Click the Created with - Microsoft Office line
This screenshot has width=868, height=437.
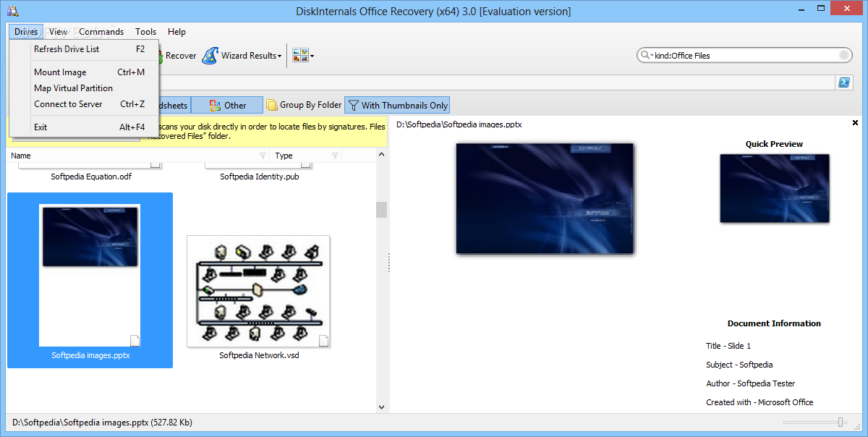[759, 402]
